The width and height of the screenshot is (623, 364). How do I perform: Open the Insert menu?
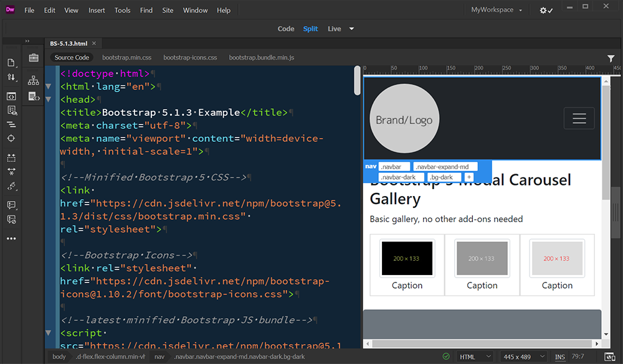97,9
